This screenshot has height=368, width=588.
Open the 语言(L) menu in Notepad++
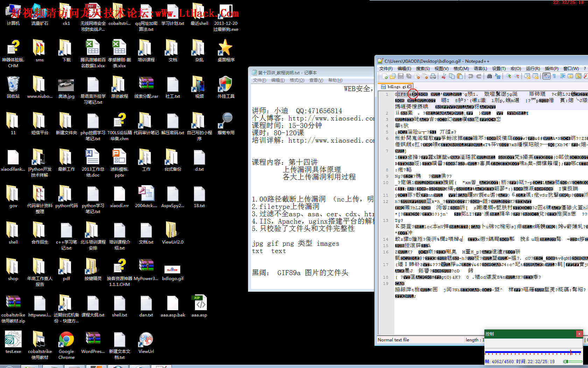480,69
